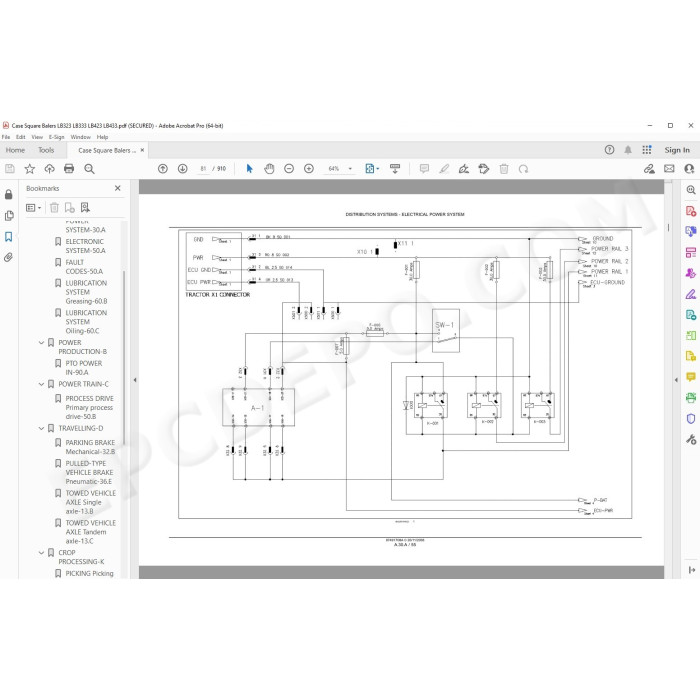700x700 pixels.
Task: Open bookmark options dropdown menu
Action: click(x=33, y=208)
